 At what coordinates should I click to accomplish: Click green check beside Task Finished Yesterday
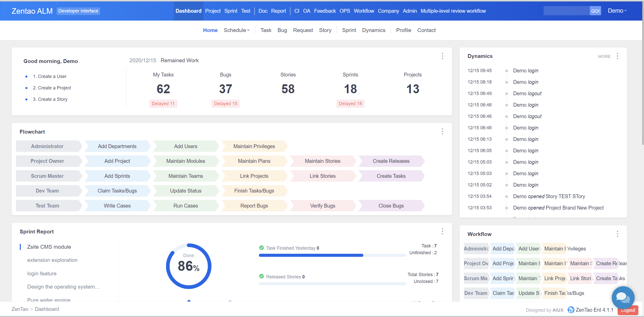point(262,248)
